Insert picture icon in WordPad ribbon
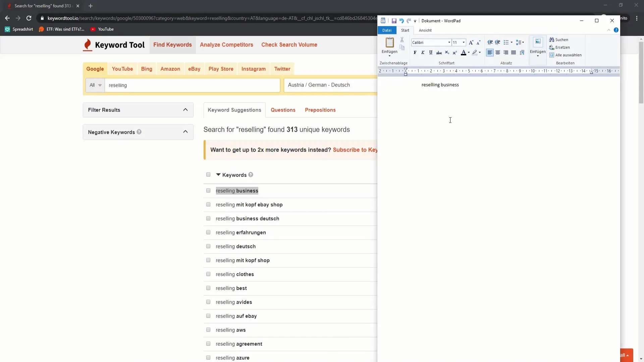This screenshot has height=362, width=644. coord(538,42)
